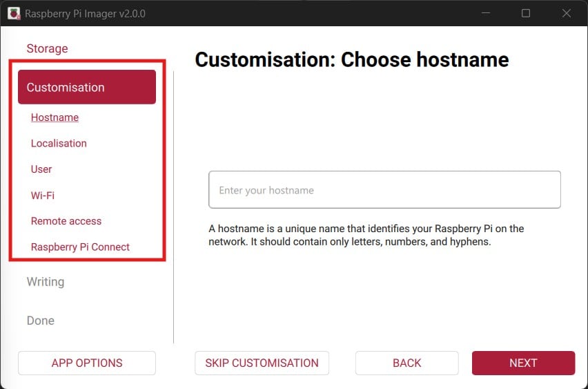Select the Writing step in sidebar
Image resolution: width=588 pixels, height=389 pixels.
[46, 282]
